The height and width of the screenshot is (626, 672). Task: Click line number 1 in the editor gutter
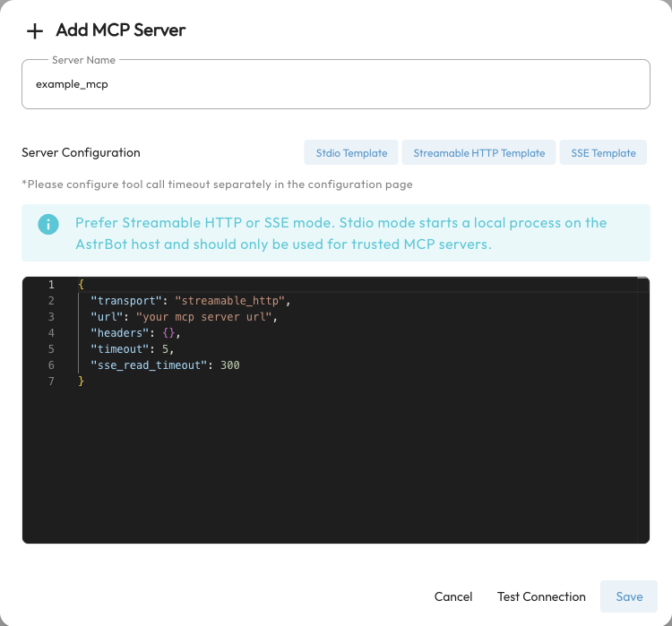51,285
